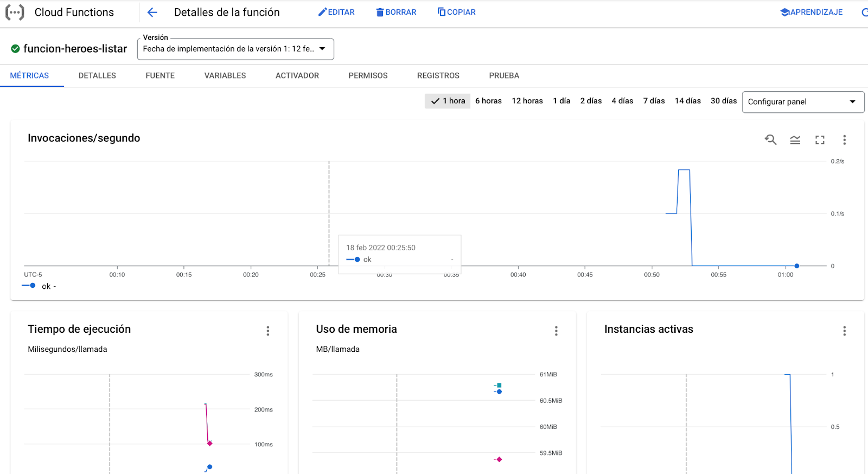
Task: Select the 6 horas time range
Action: tap(488, 101)
